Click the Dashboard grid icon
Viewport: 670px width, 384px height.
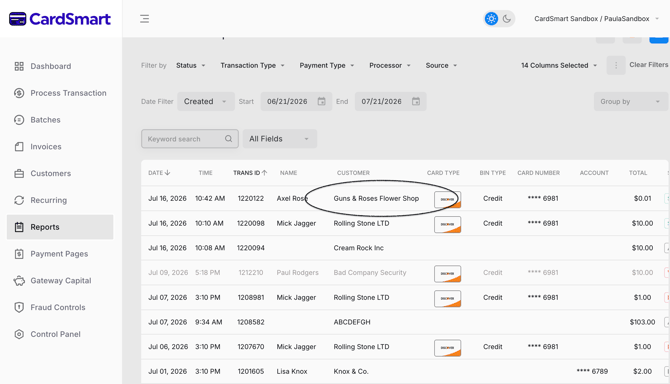(19, 66)
